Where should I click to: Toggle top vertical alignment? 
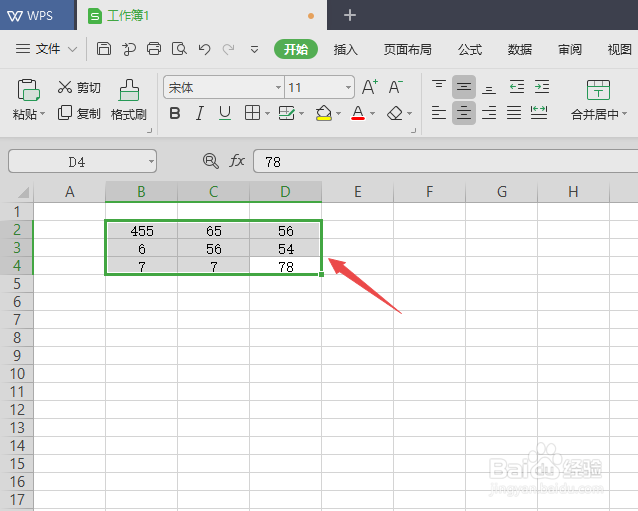[x=439, y=86]
